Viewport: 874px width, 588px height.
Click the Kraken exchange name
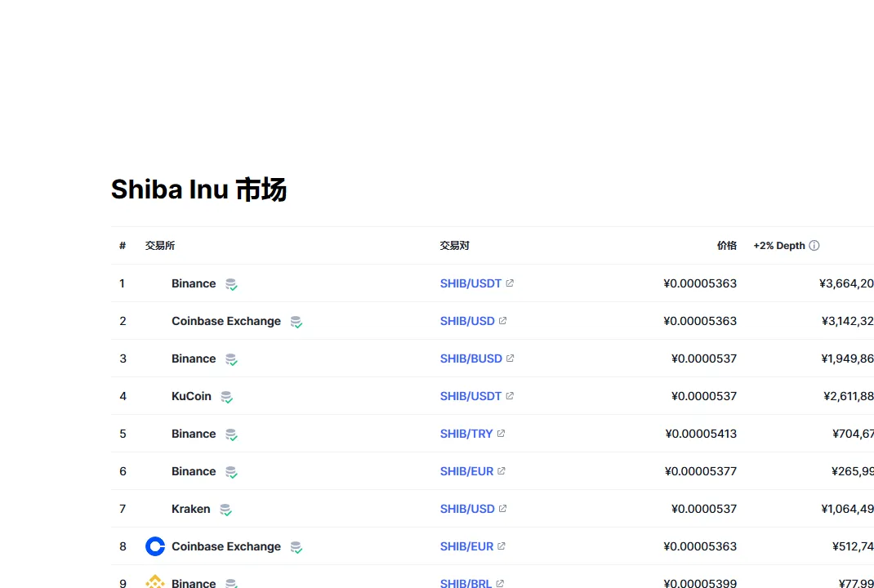click(190, 509)
